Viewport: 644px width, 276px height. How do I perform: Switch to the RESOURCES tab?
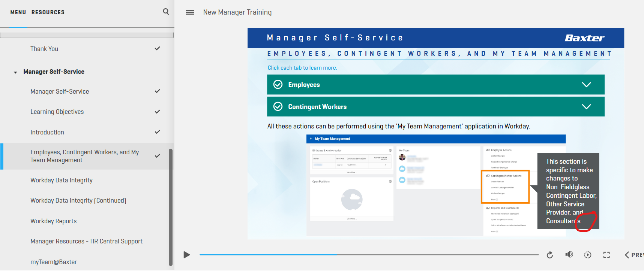tap(48, 12)
